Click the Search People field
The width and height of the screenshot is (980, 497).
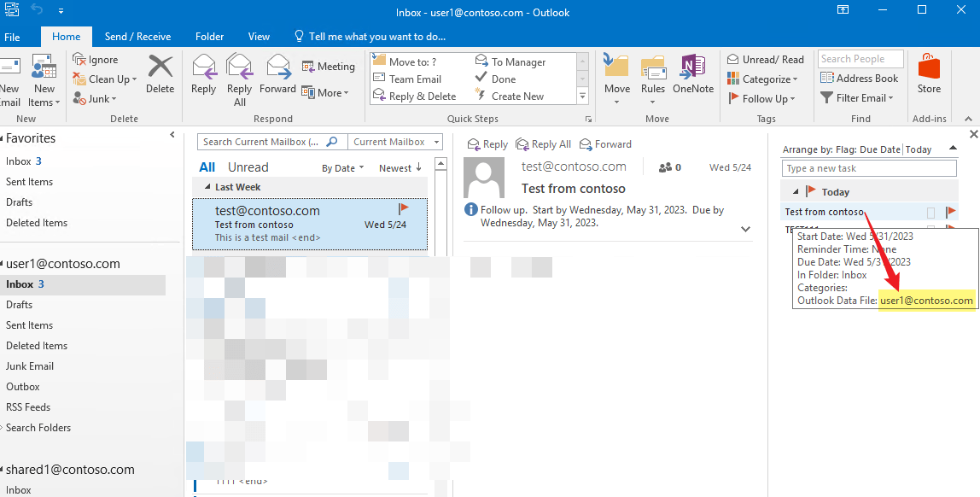[860, 59]
